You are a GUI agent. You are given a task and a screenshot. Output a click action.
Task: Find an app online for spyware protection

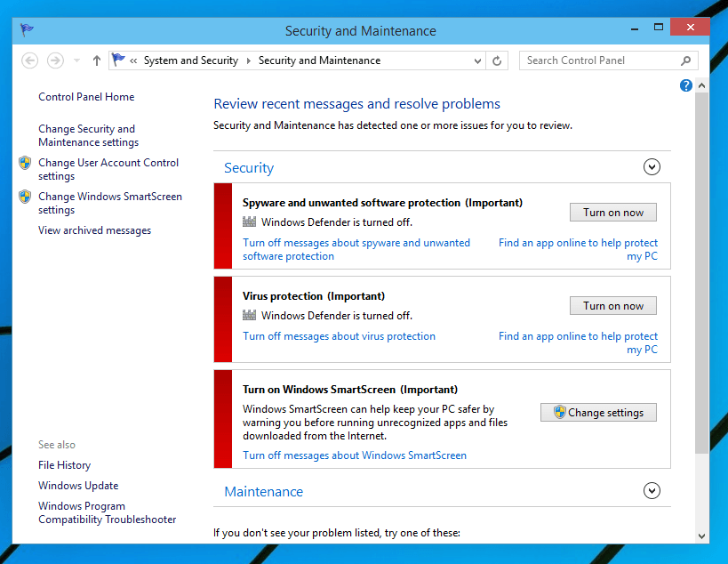click(578, 249)
